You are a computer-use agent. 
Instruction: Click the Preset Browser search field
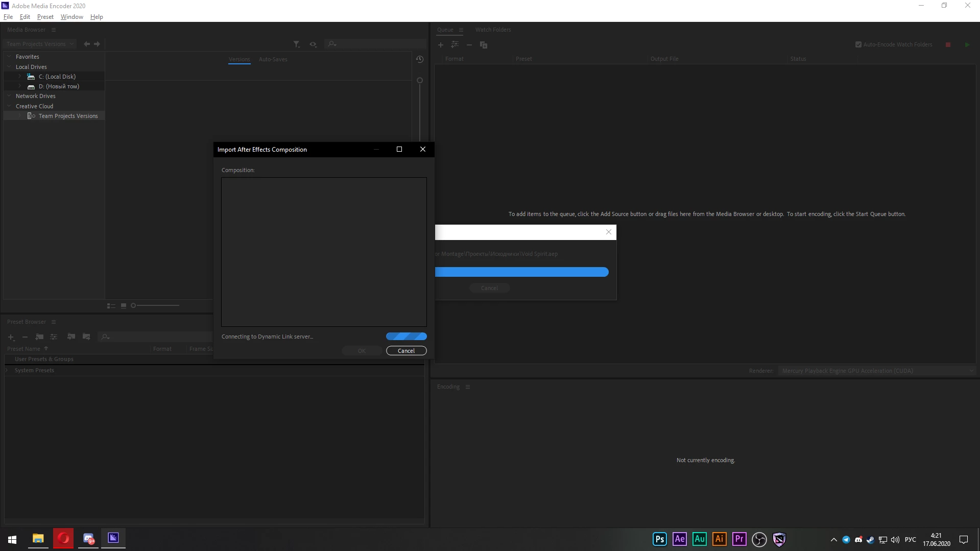(155, 337)
